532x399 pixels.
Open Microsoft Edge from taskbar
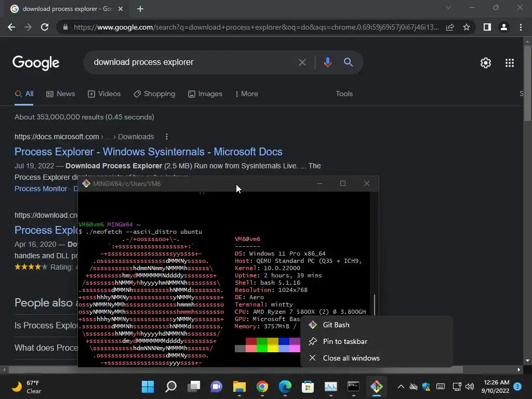[285, 387]
